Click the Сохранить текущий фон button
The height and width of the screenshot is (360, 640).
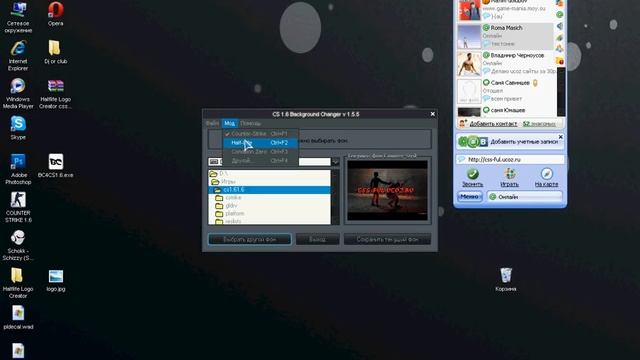[x=387, y=239]
